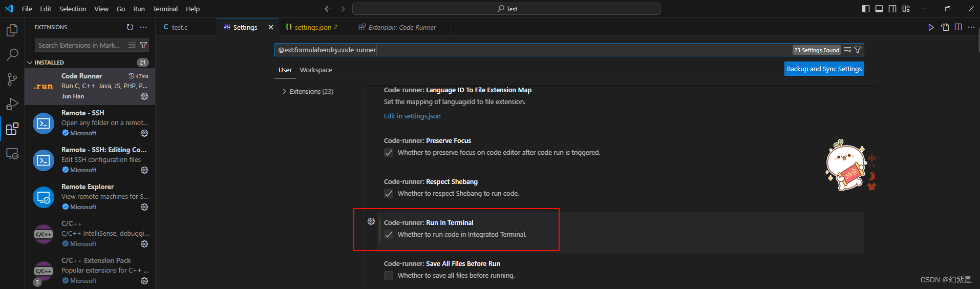Viewport: 980px width, 289px height.
Task: Select Remote - SSH extension in list
Action: pos(90,123)
